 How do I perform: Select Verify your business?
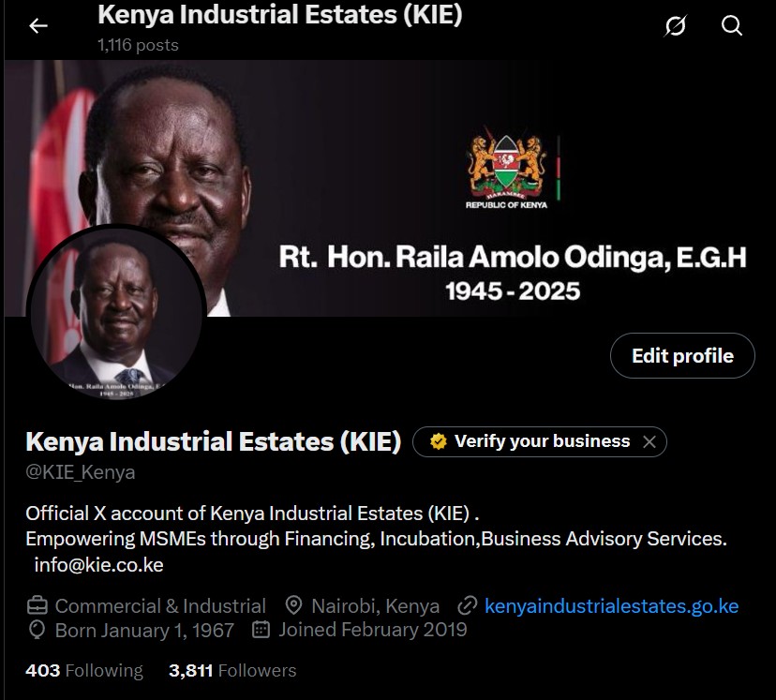click(x=540, y=441)
